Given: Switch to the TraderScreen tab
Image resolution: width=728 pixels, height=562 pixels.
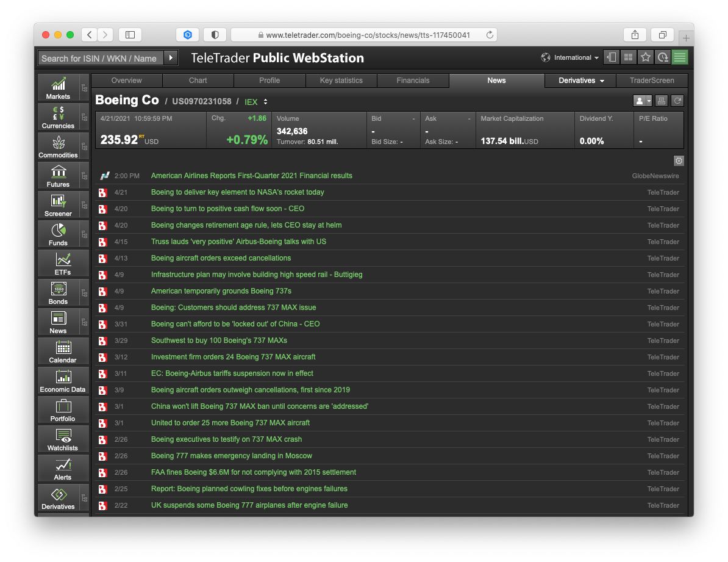Looking at the screenshot, I should tap(652, 81).
